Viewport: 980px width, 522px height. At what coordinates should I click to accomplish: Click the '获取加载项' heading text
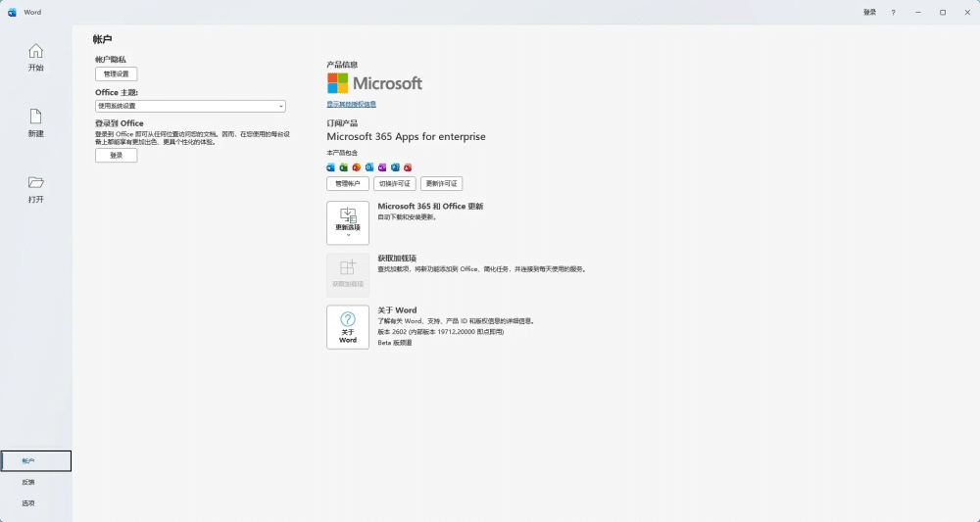(x=397, y=258)
